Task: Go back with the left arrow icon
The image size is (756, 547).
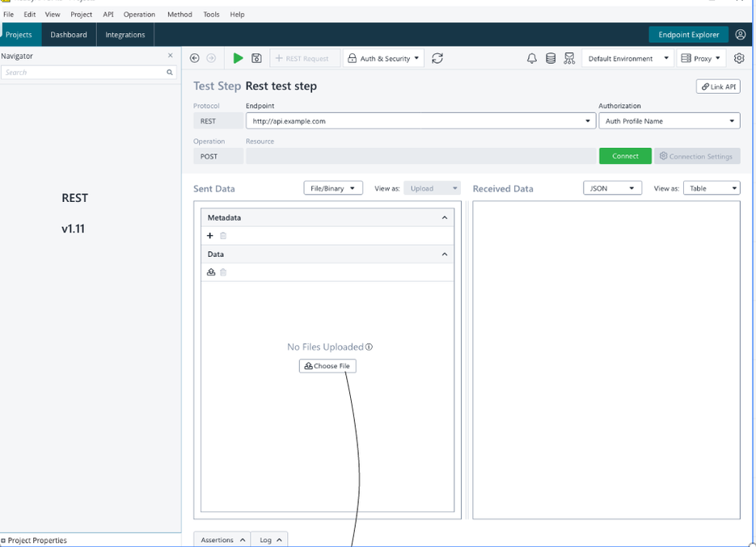Action: 195,58
